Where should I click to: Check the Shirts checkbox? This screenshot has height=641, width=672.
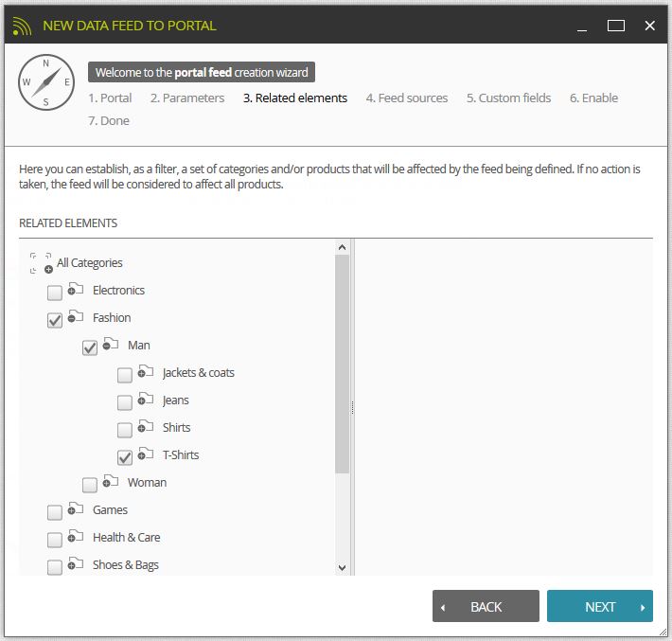(125, 430)
